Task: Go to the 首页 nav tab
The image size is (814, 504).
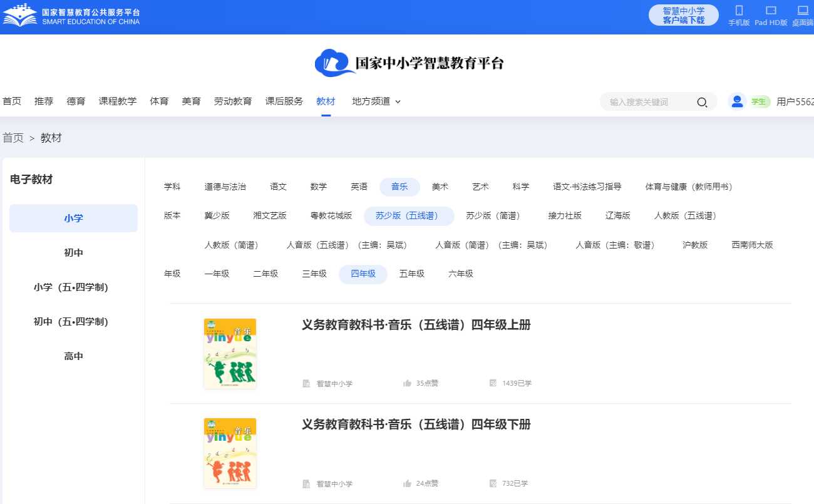Action: [12, 101]
